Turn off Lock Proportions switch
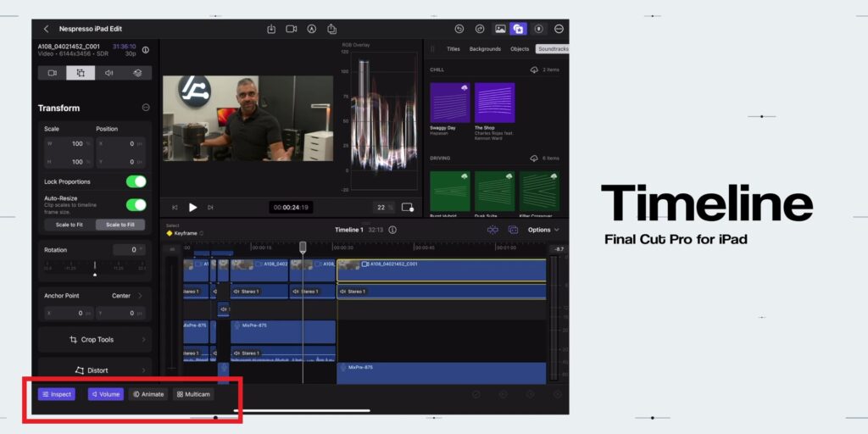The height and width of the screenshot is (434, 868). click(x=136, y=181)
